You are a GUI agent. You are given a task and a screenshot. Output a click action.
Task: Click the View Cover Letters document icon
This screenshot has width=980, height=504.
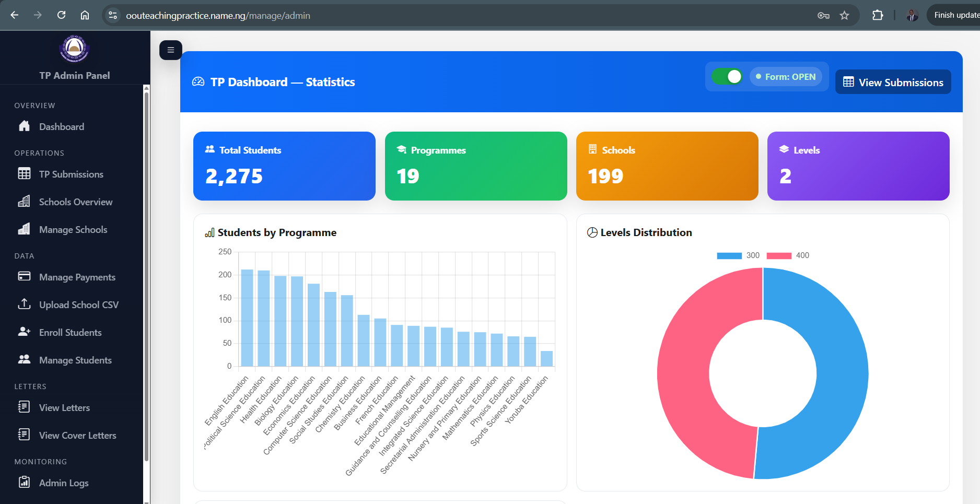pyautogui.click(x=24, y=435)
